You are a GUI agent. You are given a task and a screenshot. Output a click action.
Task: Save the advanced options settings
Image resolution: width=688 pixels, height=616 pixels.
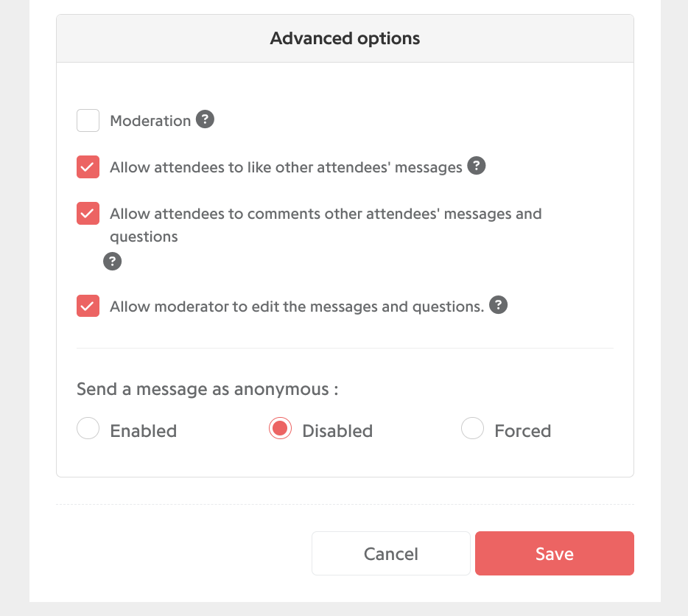pyautogui.click(x=554, y=553)
